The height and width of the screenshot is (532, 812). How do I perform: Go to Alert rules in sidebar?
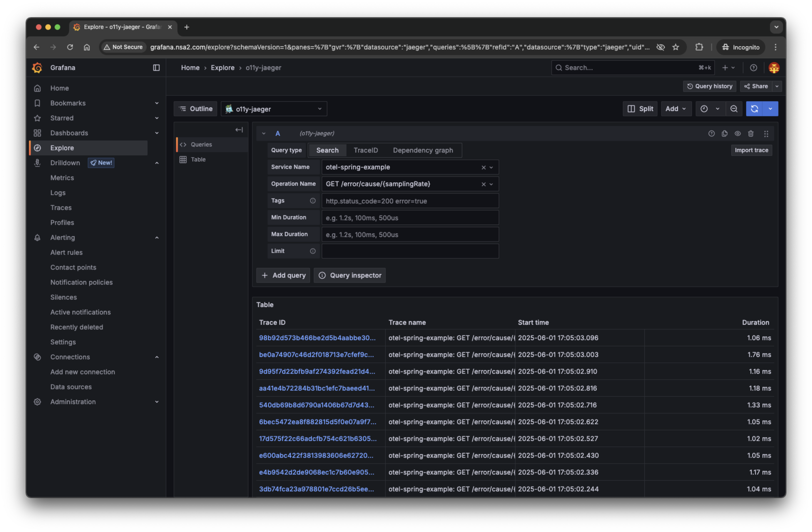click(x=67, y=252)
